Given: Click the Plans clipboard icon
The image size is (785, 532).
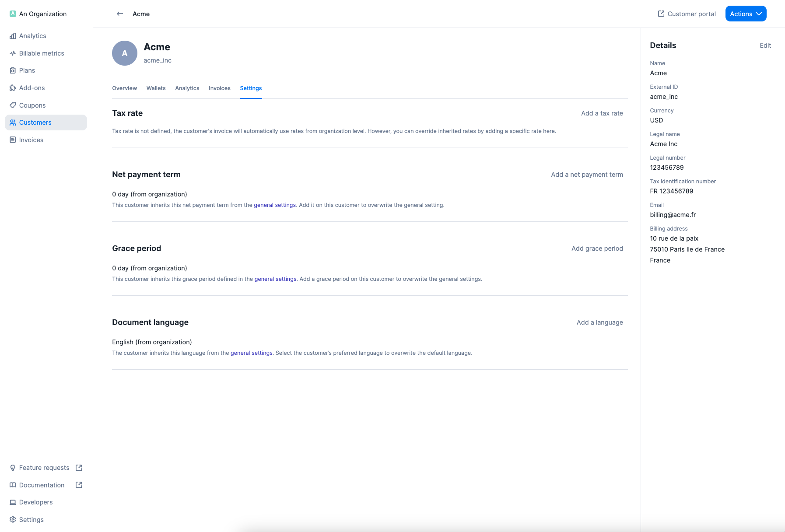Looking at the screenshot, I should point(13,70).
